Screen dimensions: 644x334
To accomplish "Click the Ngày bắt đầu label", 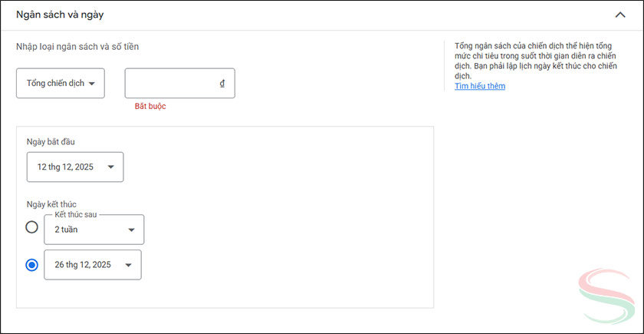I will 51,142.
